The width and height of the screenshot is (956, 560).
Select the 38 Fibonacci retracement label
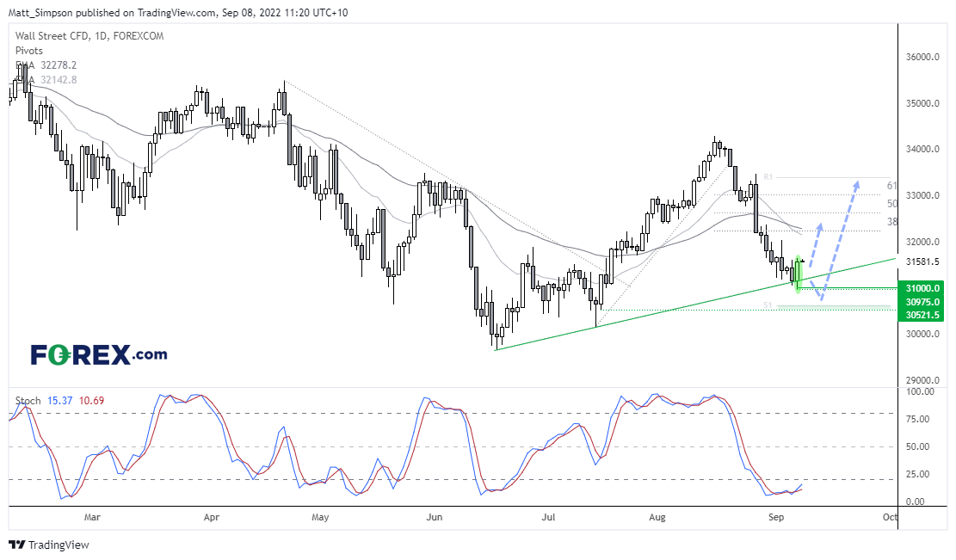pos(892,221)
